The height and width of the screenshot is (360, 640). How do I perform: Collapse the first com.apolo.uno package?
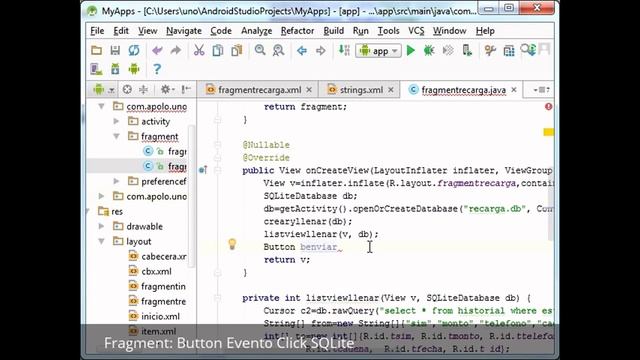tap(101, 107)
